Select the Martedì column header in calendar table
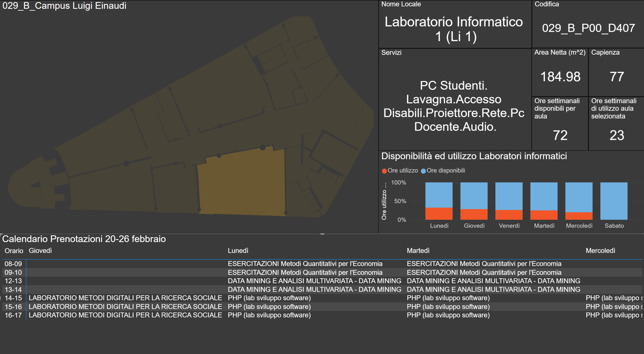This screenshot has height=354, width=644. (418, 251)
